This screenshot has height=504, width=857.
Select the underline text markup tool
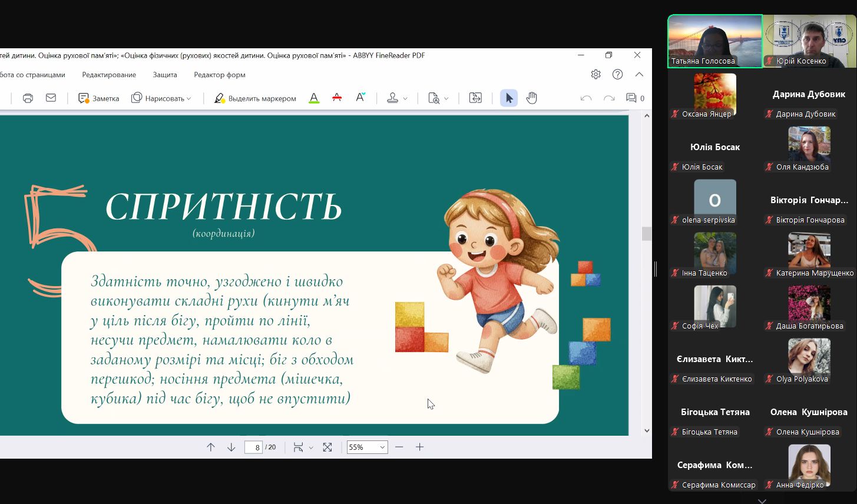314,98
